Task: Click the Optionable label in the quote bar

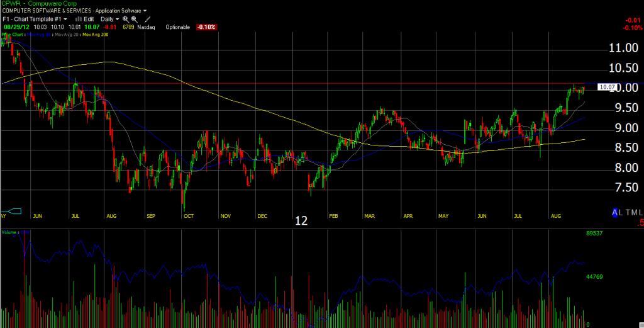Action: (x=178, y=27)
